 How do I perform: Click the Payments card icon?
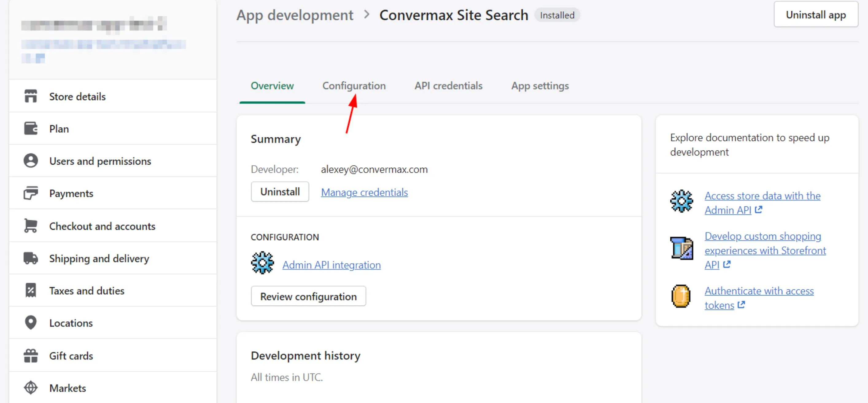31,193
